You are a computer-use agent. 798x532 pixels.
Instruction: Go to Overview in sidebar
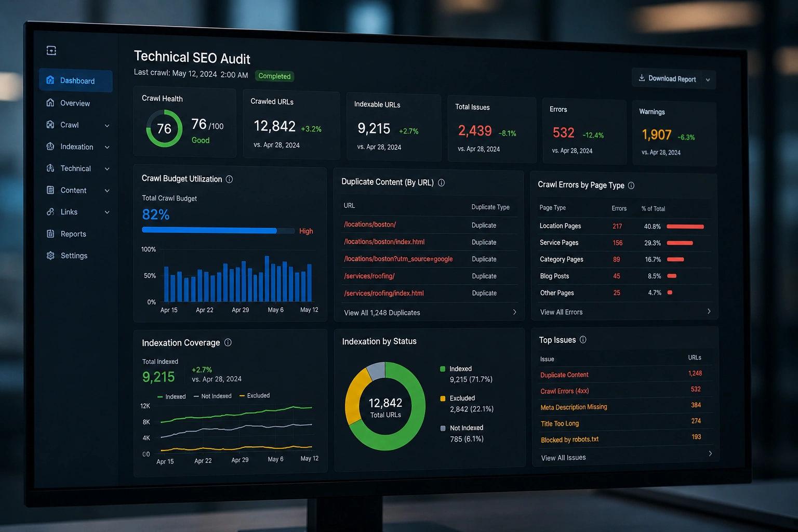pos(75,103)
